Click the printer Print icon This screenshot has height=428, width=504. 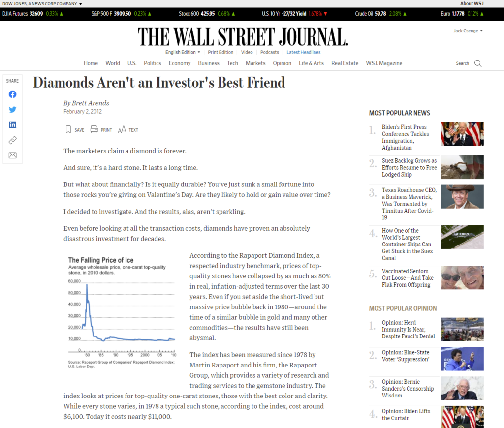tap(94, 129)
